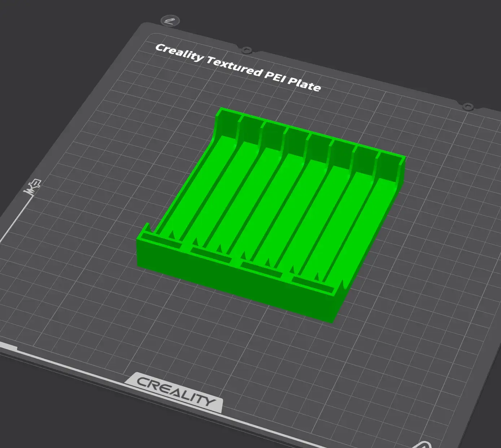Click the "Creality Textured PEI Plate" label

coord(238,68)
